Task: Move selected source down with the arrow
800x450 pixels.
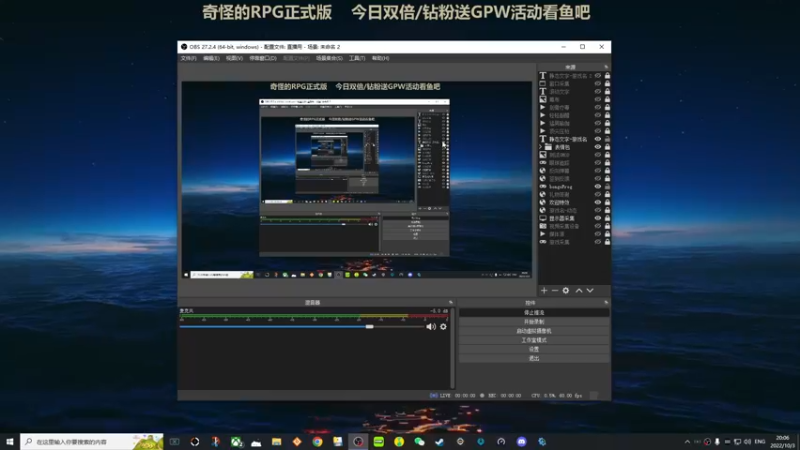Action: 590,290
